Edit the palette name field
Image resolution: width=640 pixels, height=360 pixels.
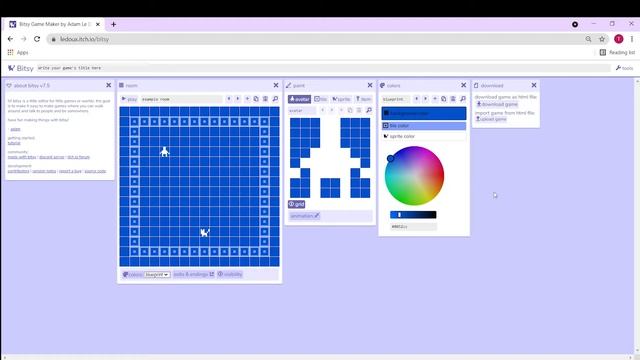(396, 99)
